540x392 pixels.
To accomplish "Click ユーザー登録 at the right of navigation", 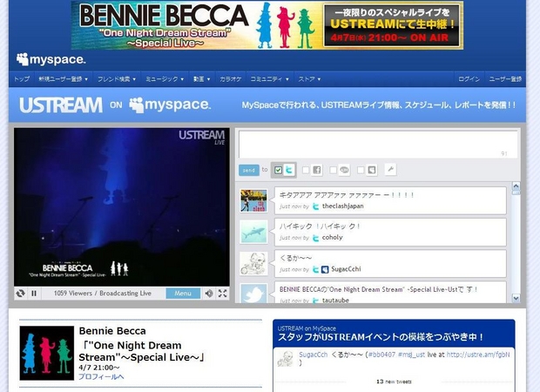I will pyautogui.click(x=505, y=79).
